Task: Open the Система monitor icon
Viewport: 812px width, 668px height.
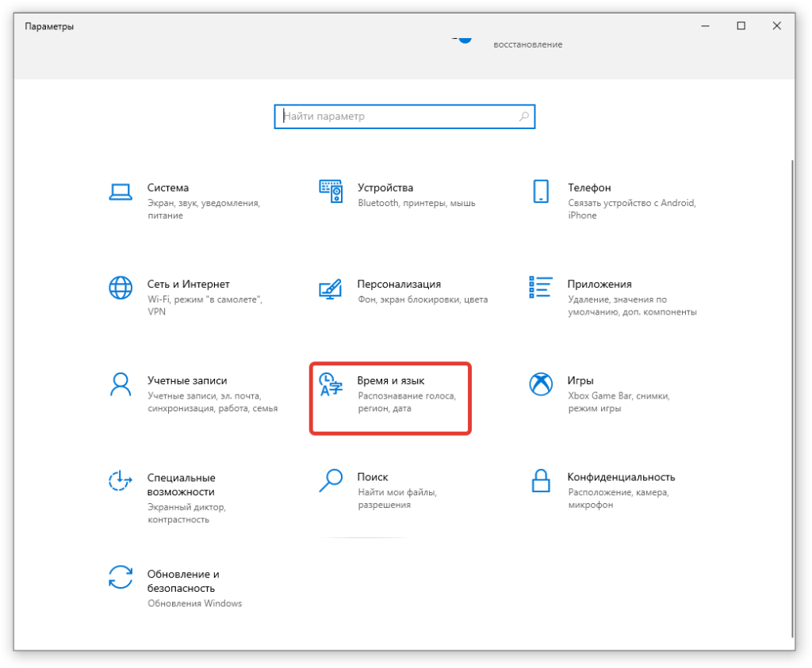Action: point(120,191)
